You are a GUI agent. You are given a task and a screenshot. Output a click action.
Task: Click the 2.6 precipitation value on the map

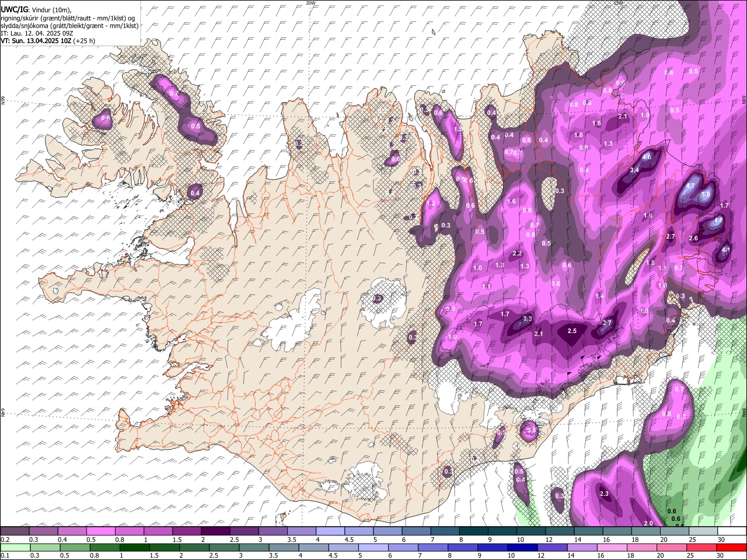[x=693, y=238]
